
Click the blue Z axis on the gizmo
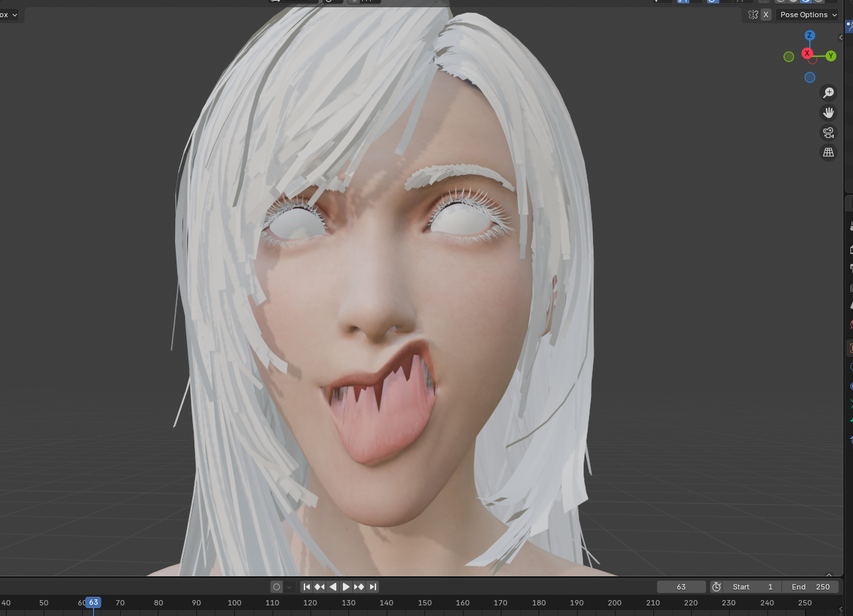tap(810, 35)
